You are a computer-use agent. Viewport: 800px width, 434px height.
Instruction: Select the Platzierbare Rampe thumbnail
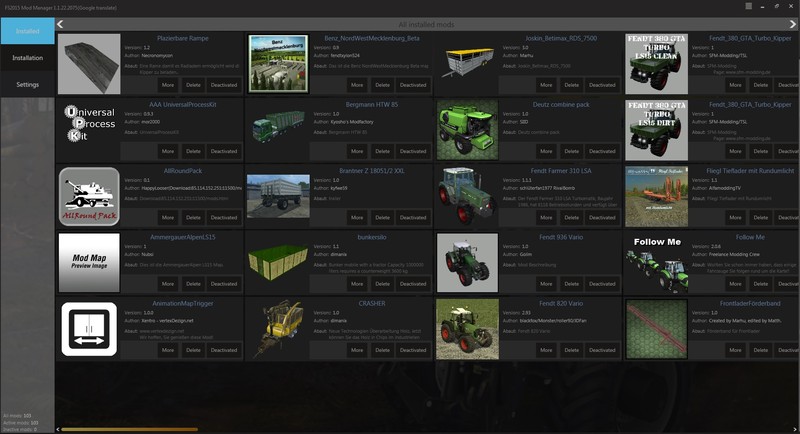click(x=90, y=64)
